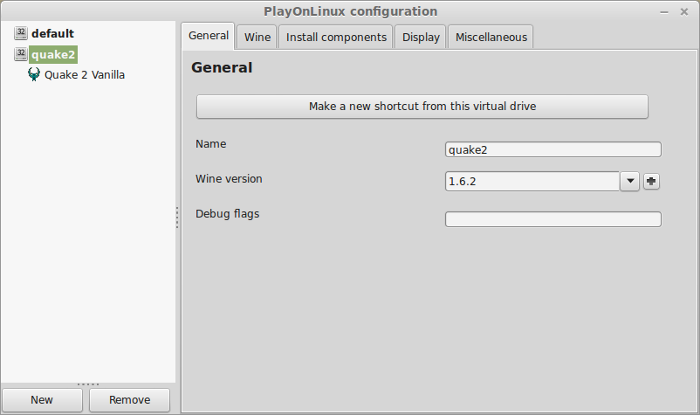Focus the Name input field

coord(553,149)
